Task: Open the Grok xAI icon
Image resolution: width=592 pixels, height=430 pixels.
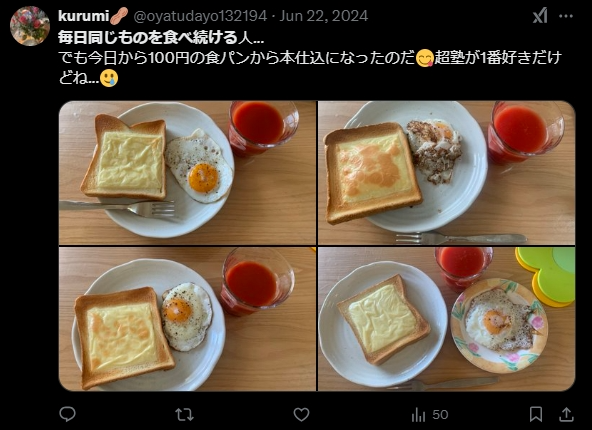Action: click(540, 16)
